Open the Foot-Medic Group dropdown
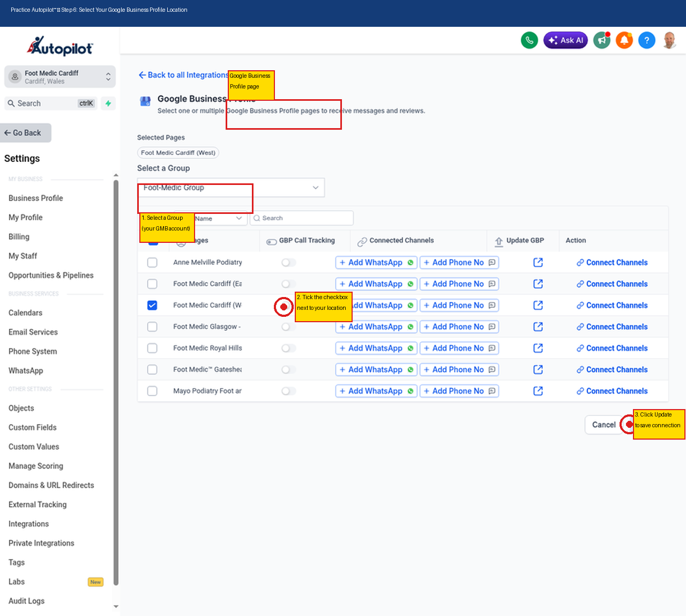The height and width of the screenshot is (616, 686). 231,188
